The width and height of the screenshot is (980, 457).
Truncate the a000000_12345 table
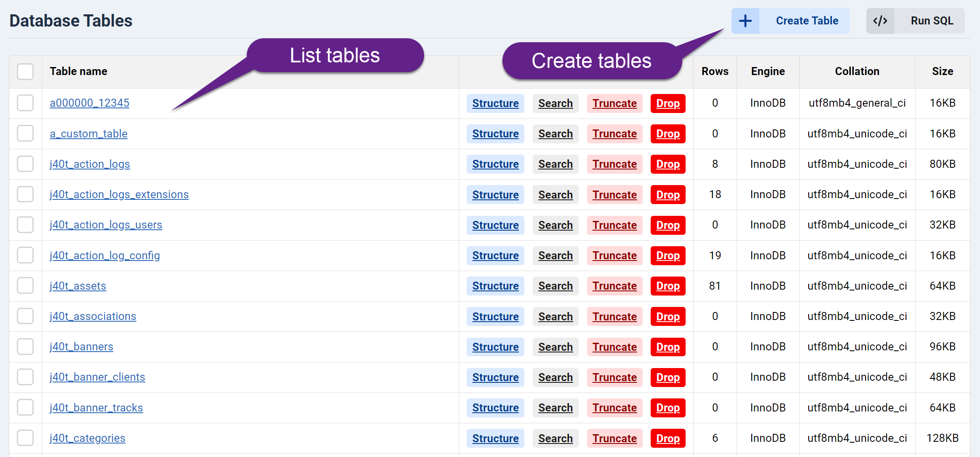(x=614, y=103)
